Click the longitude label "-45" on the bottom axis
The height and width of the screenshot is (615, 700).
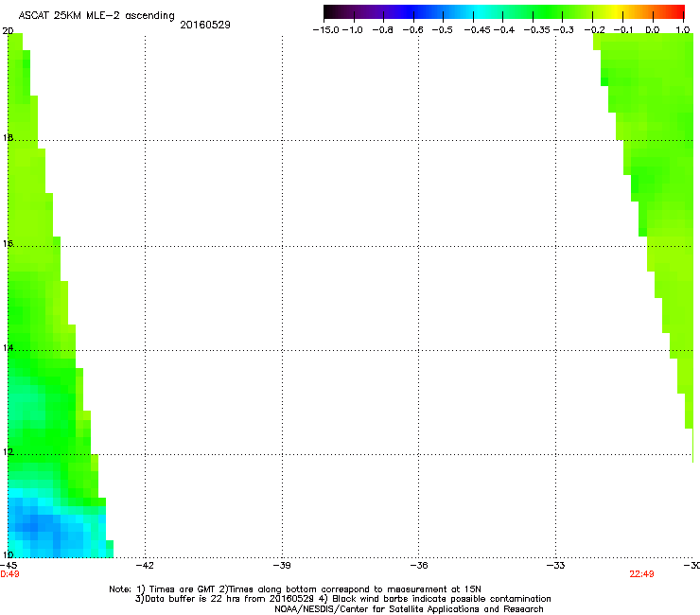coord(9,566)
